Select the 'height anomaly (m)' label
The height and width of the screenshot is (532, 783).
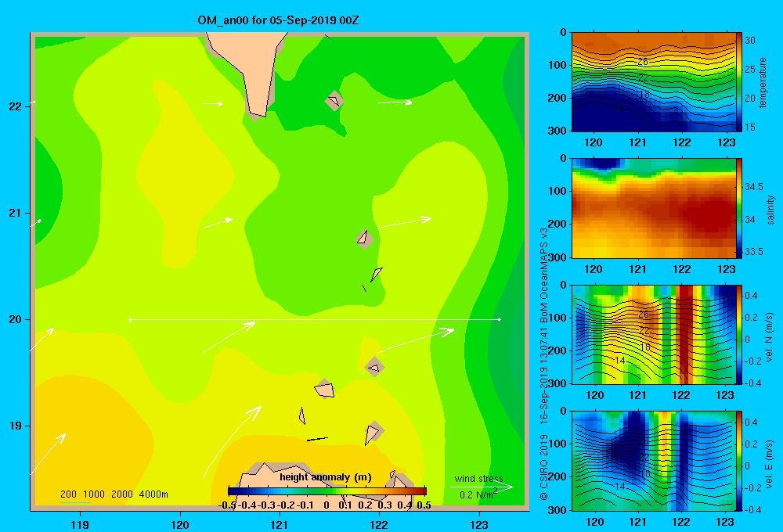coord(326,477)
